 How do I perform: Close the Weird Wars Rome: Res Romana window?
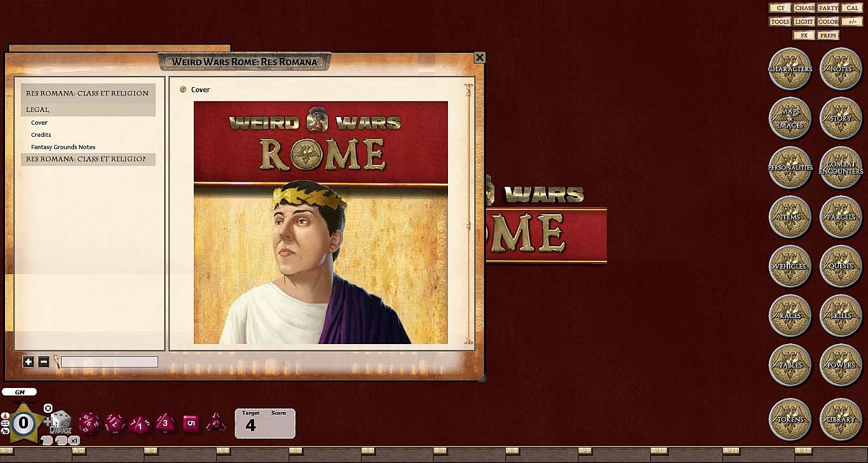tap(480, 57)
